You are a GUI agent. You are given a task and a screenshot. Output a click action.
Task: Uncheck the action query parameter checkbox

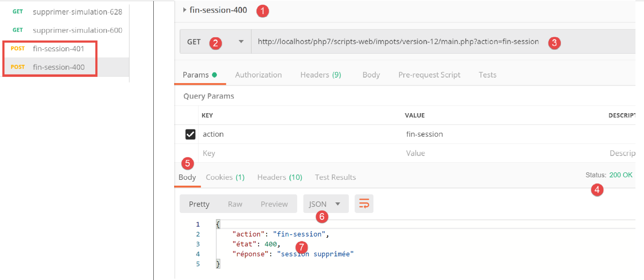click(190, 134)
